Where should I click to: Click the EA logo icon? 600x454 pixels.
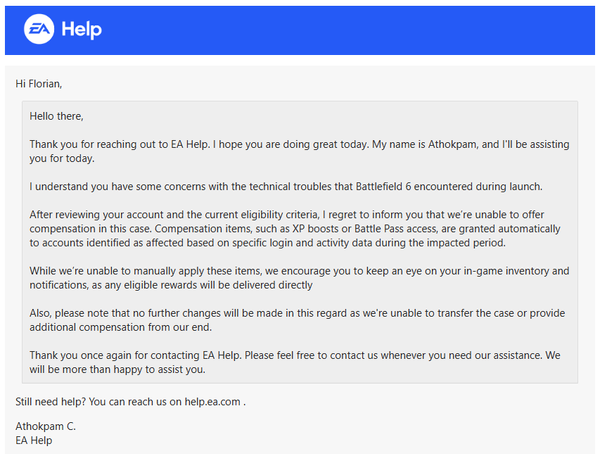tap(38, 29)
